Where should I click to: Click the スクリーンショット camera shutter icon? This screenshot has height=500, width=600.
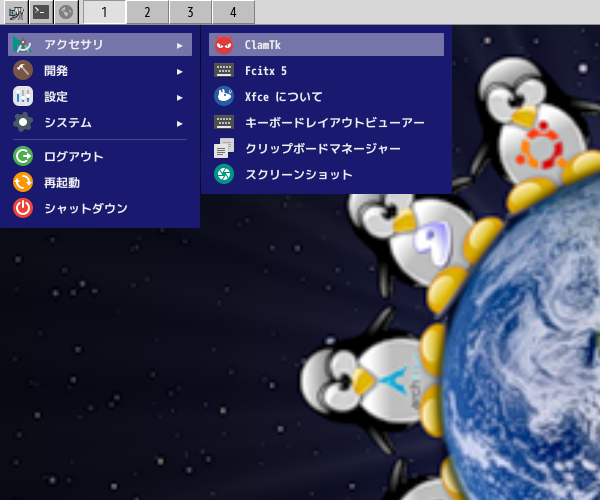coord(224,174)
